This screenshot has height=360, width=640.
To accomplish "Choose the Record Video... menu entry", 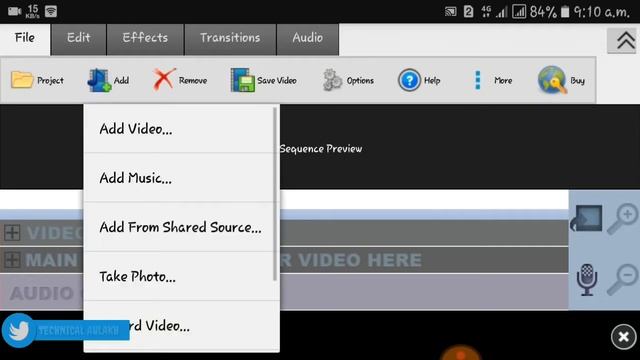I will [182, 326].
